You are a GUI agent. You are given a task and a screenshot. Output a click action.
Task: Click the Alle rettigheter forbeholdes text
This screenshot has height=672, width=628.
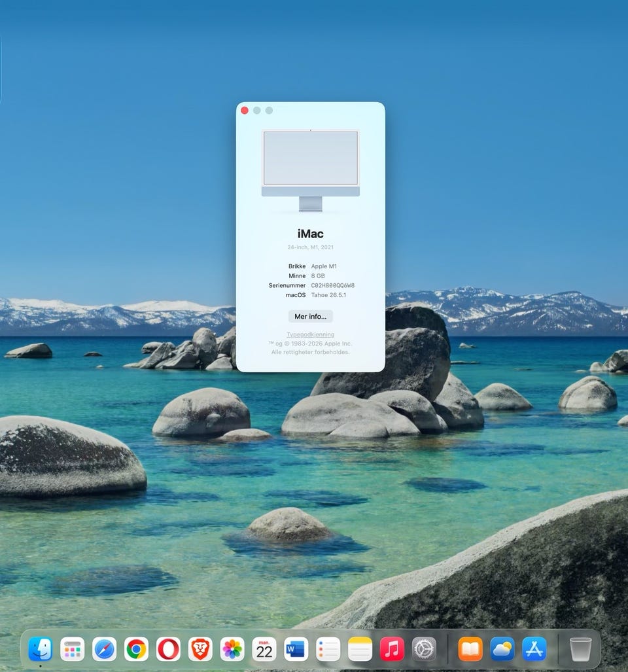[x=311, y=352]
